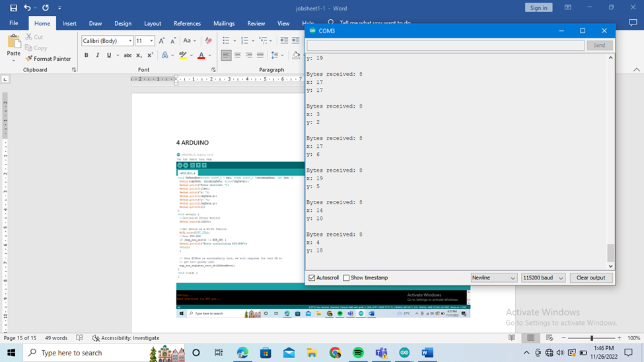Click the Paste icon

tap(14, 42)
